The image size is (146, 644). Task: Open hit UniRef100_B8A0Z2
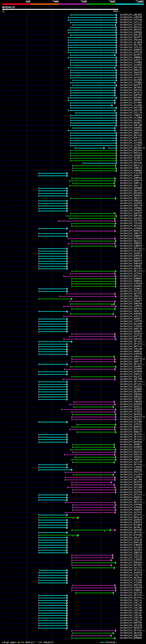pos(131,70)
